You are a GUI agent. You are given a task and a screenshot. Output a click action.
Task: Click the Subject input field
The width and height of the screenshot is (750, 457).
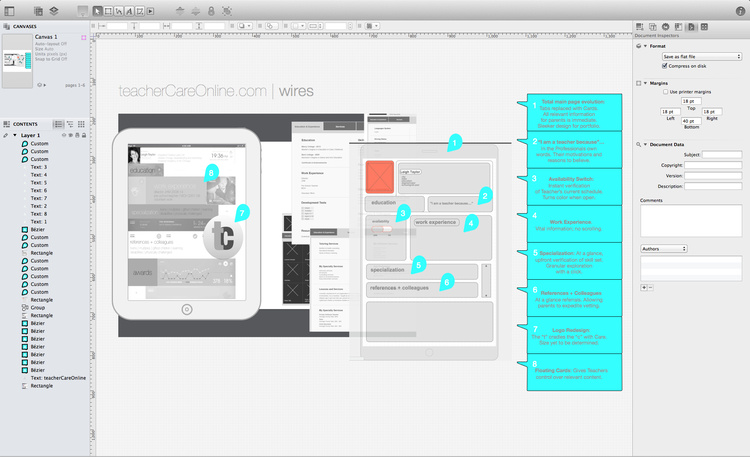pyautogui.click(x=722, y=155)
